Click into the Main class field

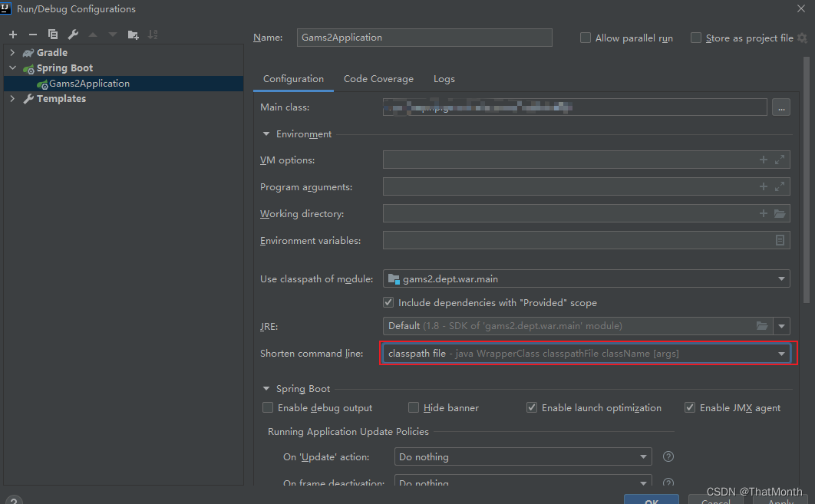click(x=575, y=107)
